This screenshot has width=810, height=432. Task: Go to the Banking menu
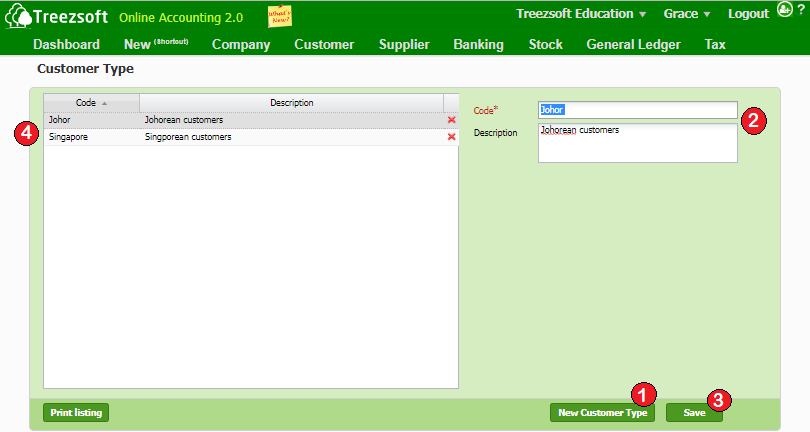[x=478, y=45]
